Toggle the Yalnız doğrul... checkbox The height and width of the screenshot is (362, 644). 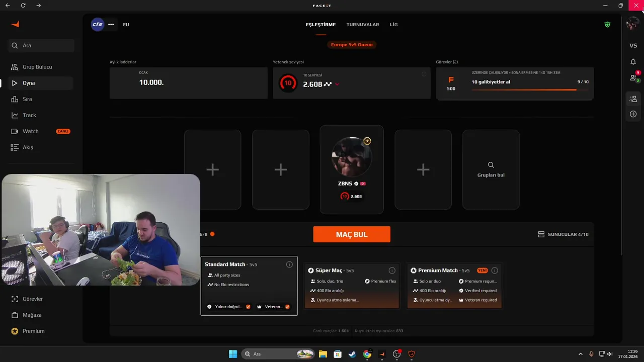[x=248, y=307]
